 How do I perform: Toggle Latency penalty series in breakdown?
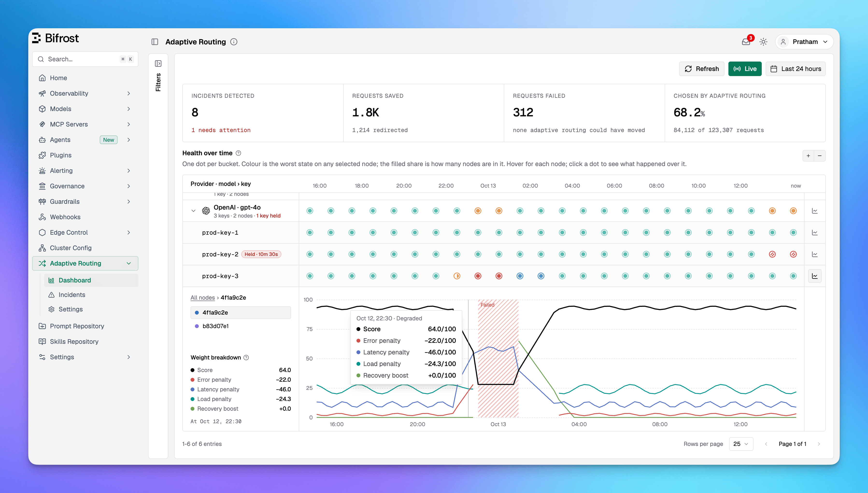pyautogui.click(x=241, y=389)
